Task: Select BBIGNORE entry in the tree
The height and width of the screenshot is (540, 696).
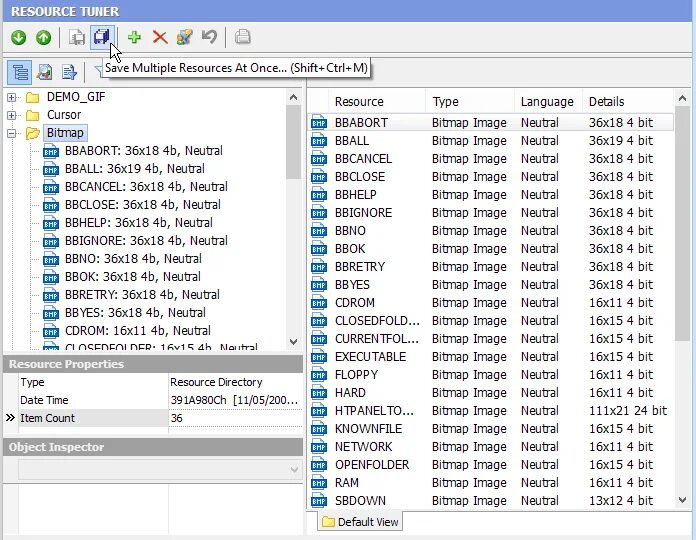Action: (146, 241)
